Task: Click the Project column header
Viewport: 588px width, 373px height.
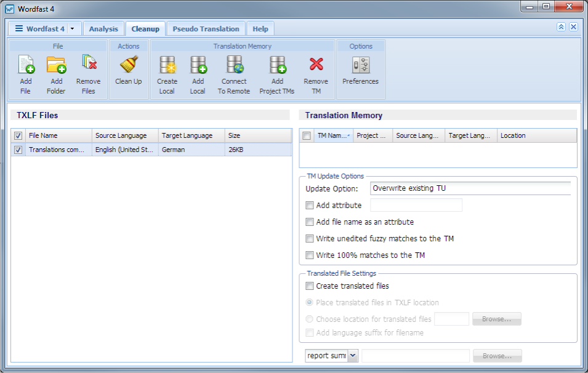Action: (x=373, y=135)
